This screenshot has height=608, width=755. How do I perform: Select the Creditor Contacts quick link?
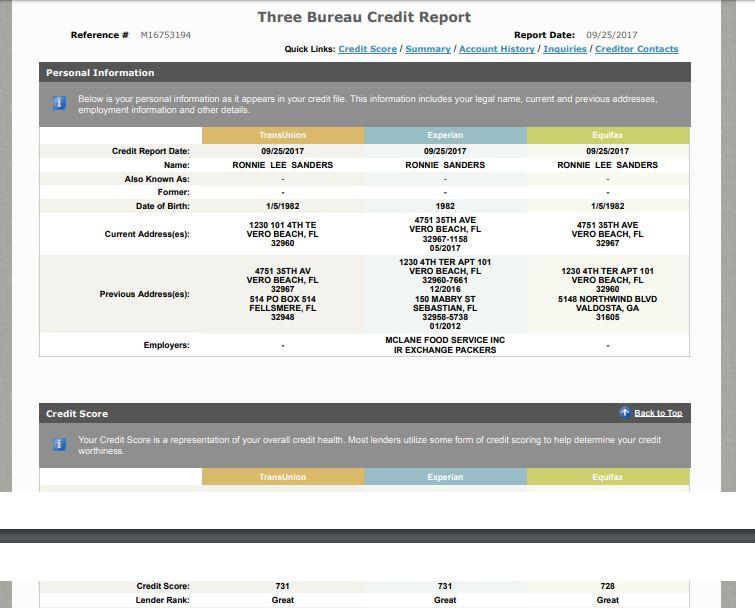(636, 49)
